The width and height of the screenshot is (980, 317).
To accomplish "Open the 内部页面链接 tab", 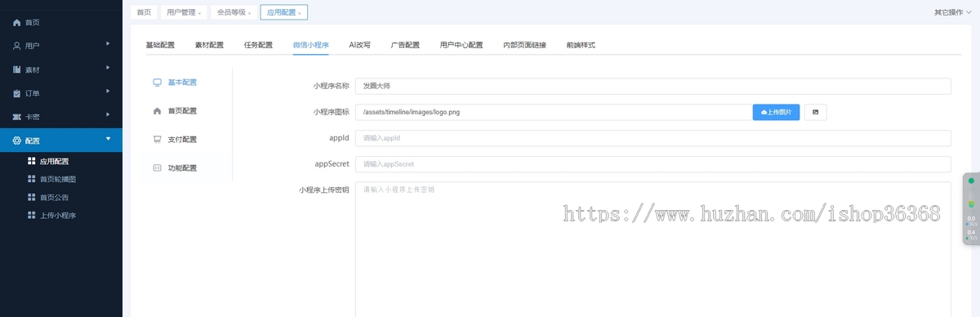I will click(524, 45).
